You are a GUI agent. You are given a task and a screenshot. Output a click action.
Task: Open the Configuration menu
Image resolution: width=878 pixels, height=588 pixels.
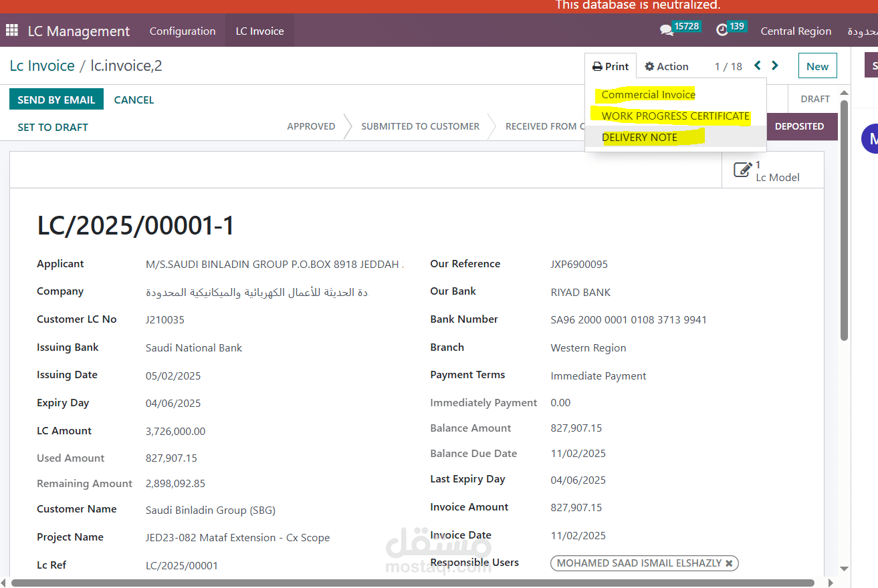183,31
